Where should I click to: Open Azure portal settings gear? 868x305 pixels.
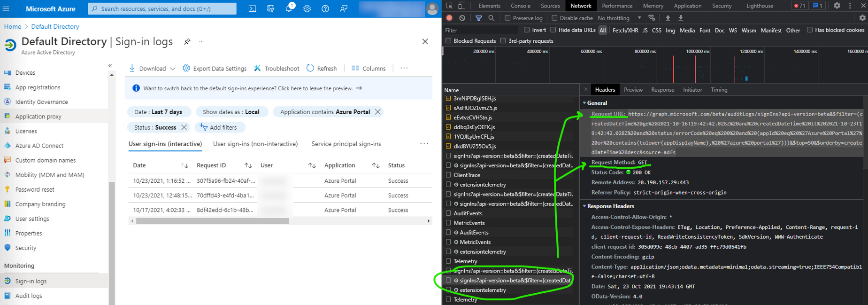point(307,9)
